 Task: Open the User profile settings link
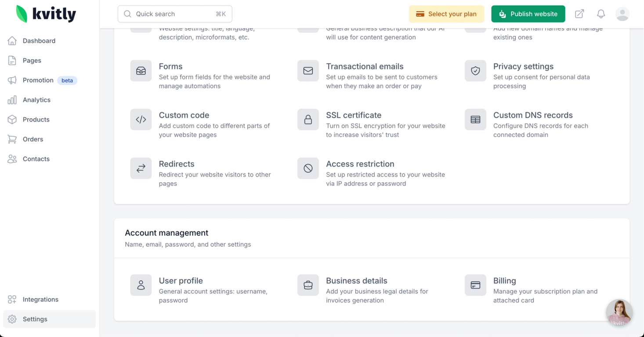(181, 281)
